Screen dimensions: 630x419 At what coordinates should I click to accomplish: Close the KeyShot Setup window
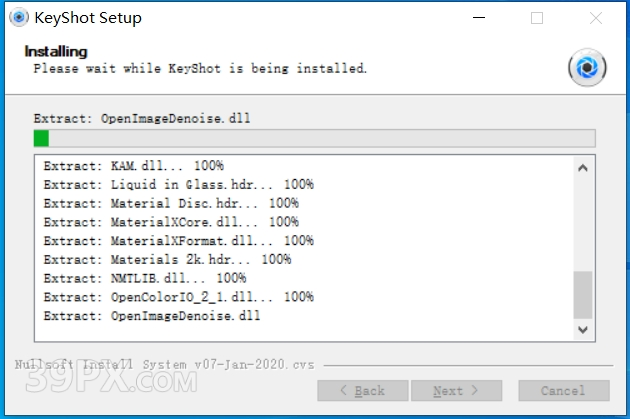coord(597,18)
